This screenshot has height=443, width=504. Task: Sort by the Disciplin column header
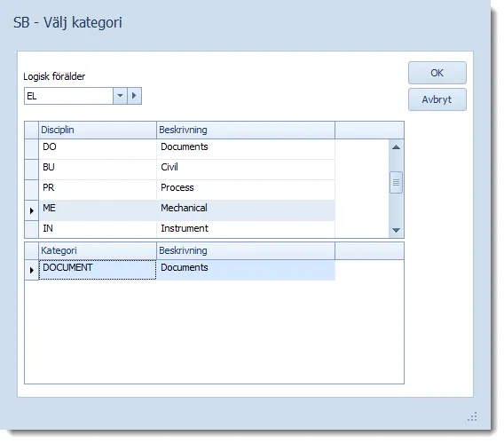coord(98,130)
